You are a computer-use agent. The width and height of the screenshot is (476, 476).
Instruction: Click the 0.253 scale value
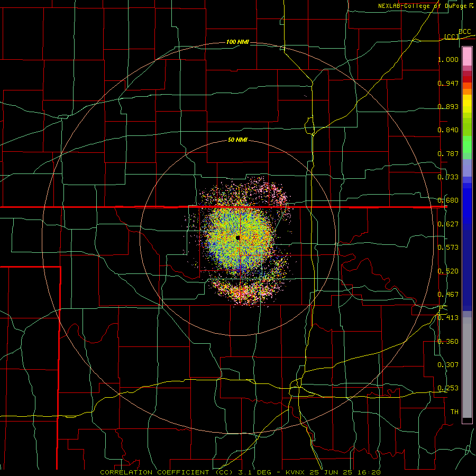pos(448,388)
